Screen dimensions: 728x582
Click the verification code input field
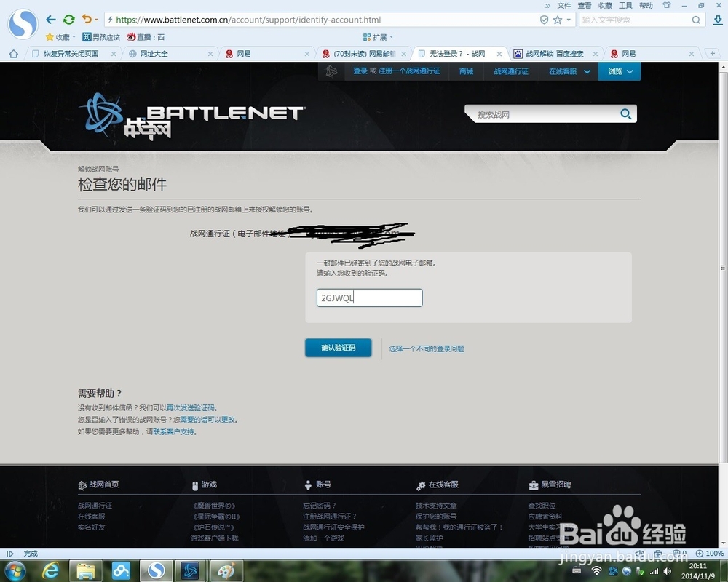[x=370, y=298]
